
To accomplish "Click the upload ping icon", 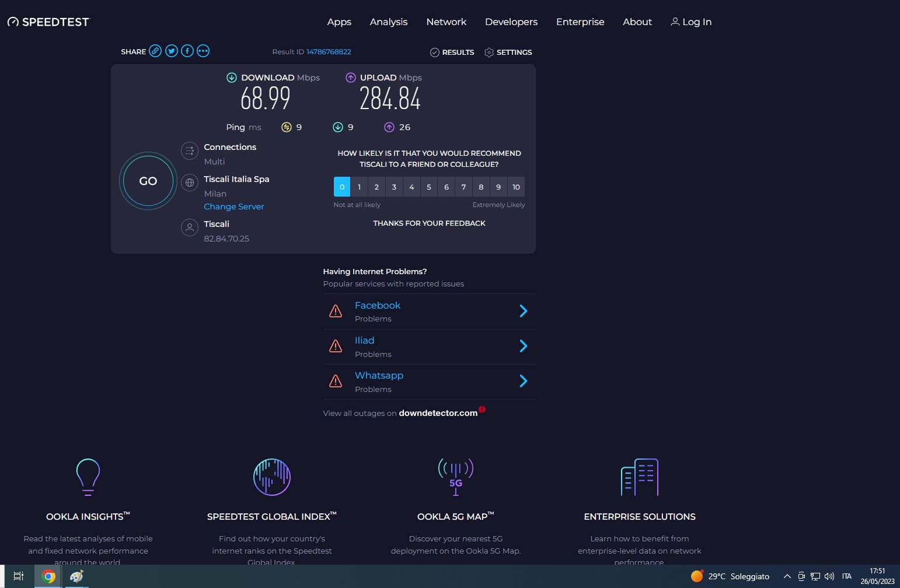I will click(x=389, y=127).
